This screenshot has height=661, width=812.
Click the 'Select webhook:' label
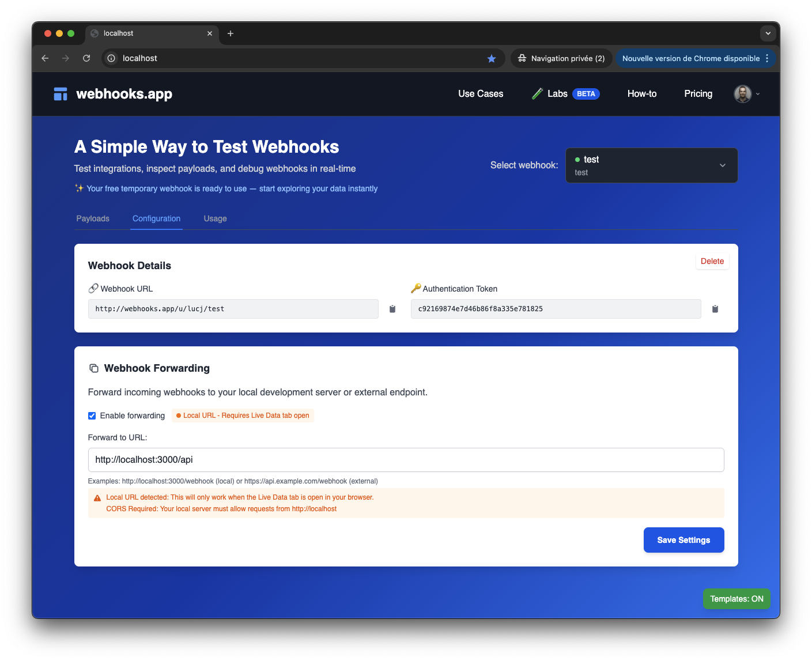(x=524, y=165)
